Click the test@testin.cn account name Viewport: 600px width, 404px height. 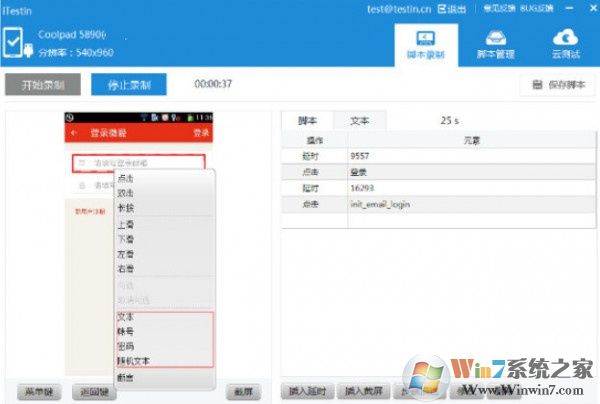pos(399,9)
